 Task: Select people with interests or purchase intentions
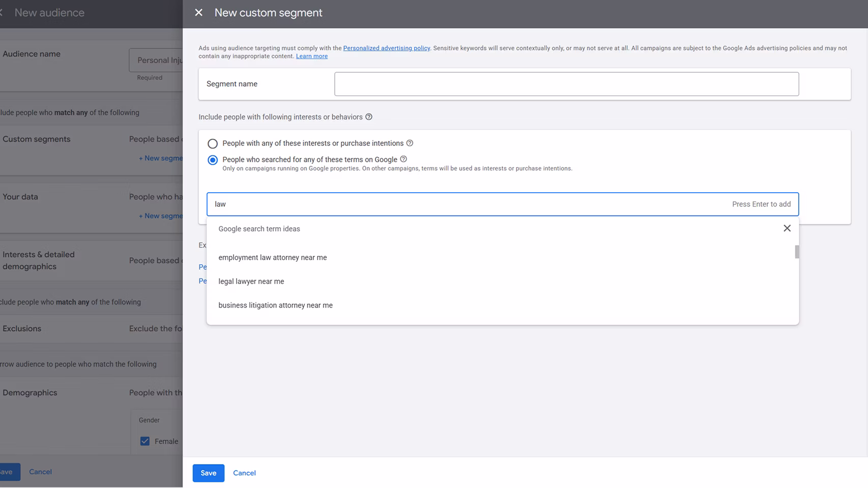click(213, 144)
